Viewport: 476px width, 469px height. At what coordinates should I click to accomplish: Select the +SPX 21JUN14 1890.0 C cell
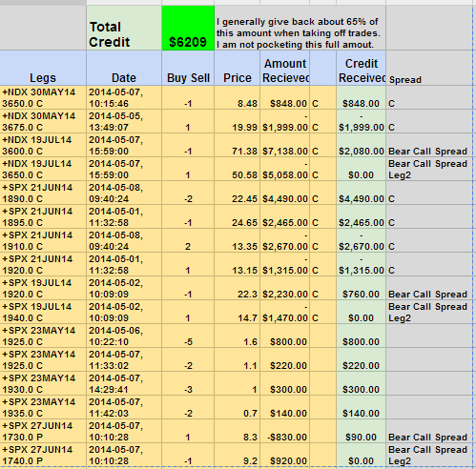coord(43,193)
